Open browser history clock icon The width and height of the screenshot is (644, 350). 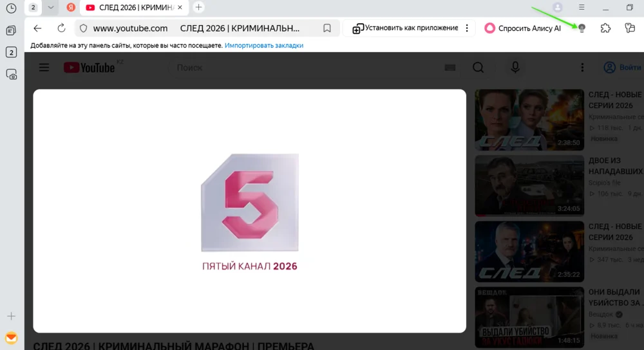click(x=11, y=8)
